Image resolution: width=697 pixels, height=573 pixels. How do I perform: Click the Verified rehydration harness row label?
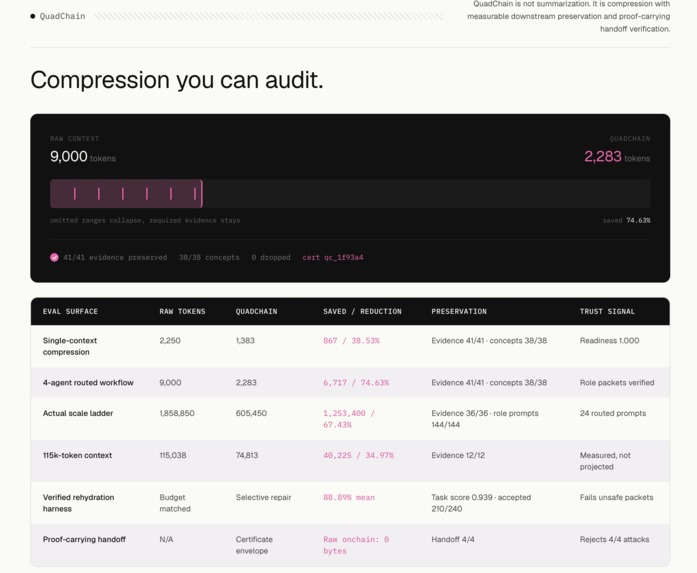pyautogui.click(x=78, y=503)
